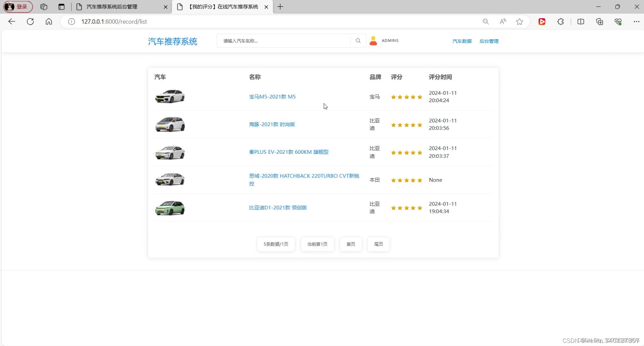644x346 pixels.
Task: Click the split screen toolbar icon
Action: click(x=581, y=21)
